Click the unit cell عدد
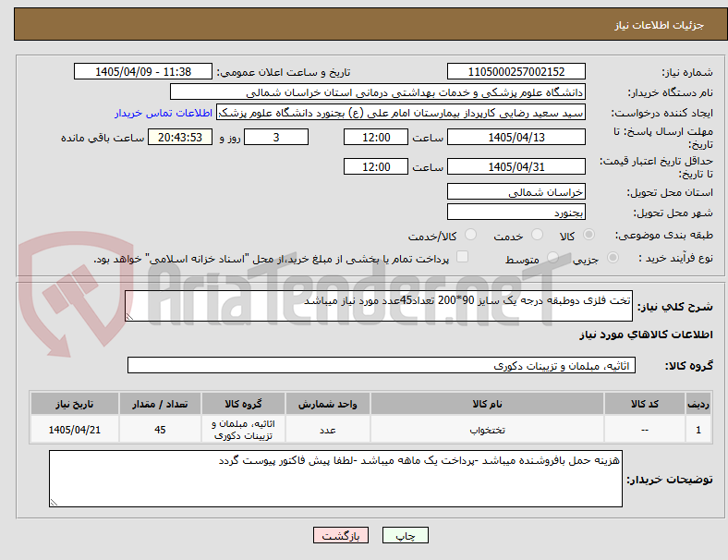Image resolution: width=728 pixels, height=560 pixels. click(x=328, y=430)
